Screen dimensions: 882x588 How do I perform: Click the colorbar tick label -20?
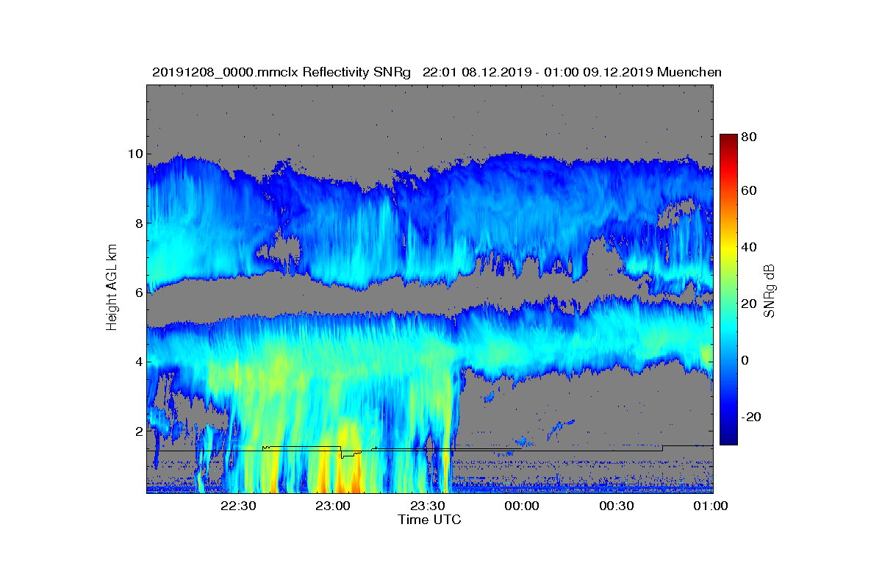pos(752,417)
